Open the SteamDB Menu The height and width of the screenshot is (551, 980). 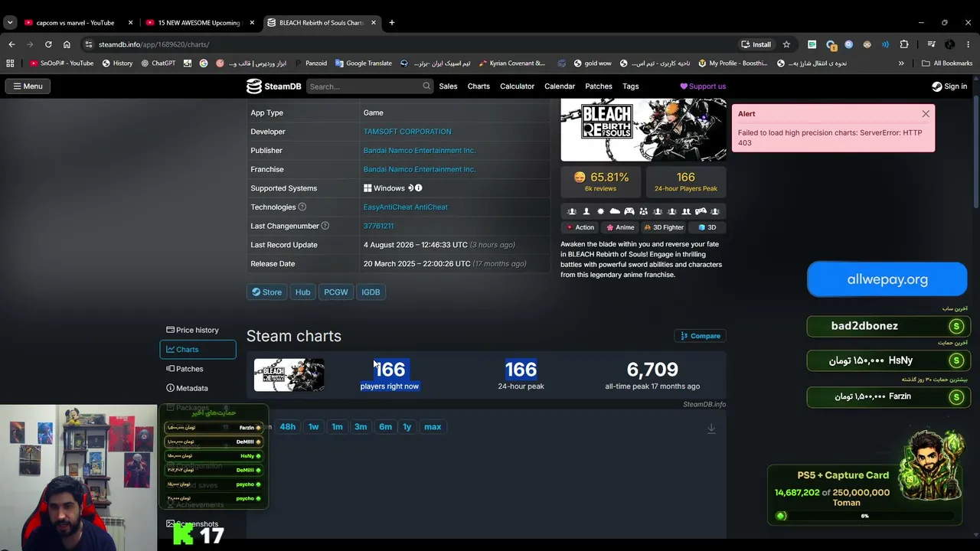tap(28, 86)
